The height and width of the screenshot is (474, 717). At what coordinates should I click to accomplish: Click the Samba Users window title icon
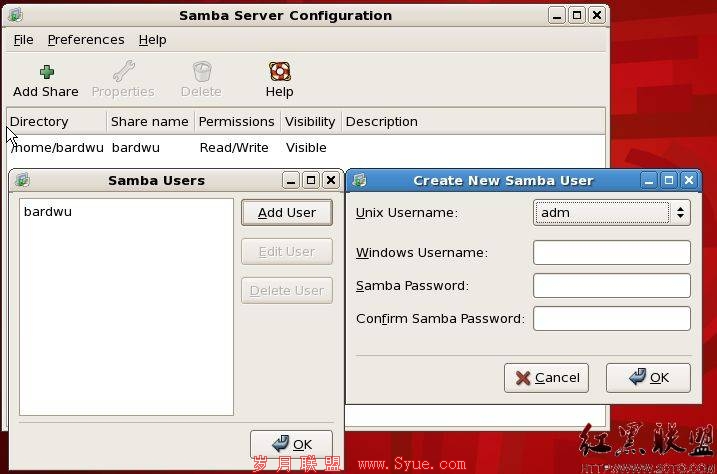(x=22, y=180)
